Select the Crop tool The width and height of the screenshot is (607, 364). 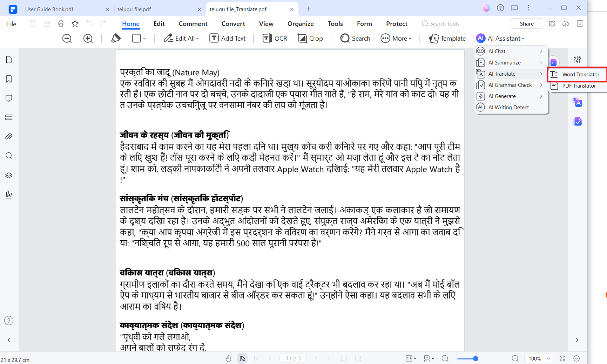pyautogui.click(x=310, y=39)
